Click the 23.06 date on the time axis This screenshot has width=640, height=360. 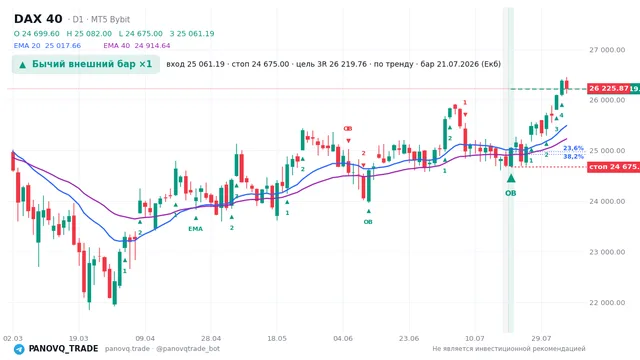coord(409,339)
